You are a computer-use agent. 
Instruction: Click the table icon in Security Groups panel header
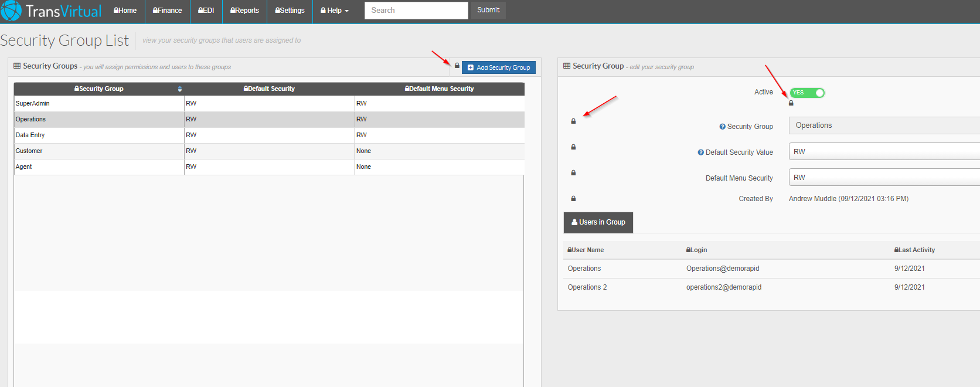click(17, 66)
